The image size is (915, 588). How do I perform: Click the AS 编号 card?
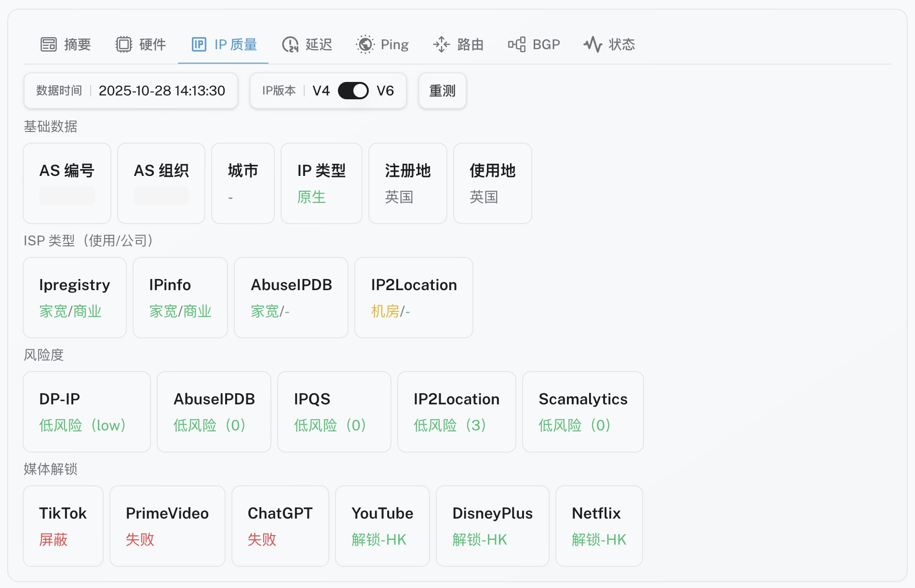[x=67, y=183]
